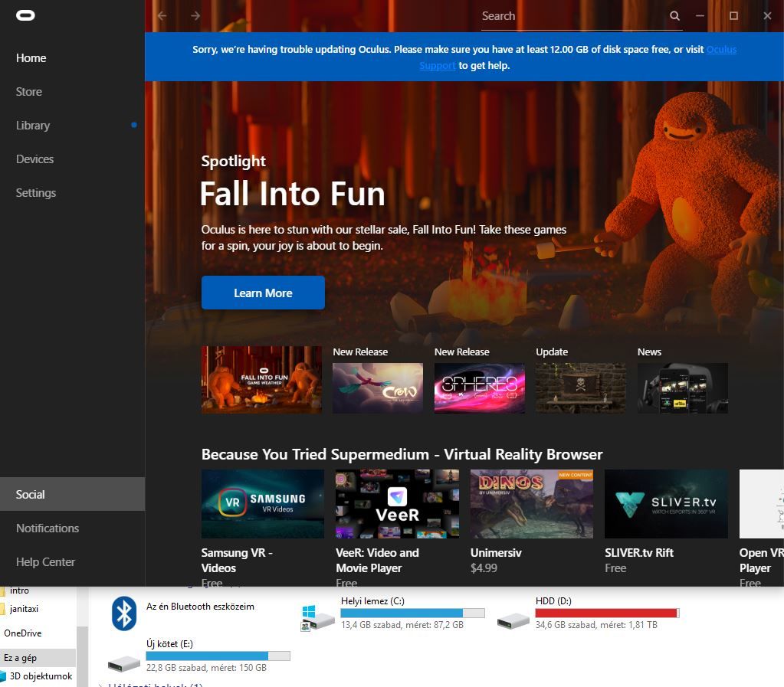Click the 'Samsung VR - Videos' title
This screenshot has height=687, width=784.
point(237,560)
